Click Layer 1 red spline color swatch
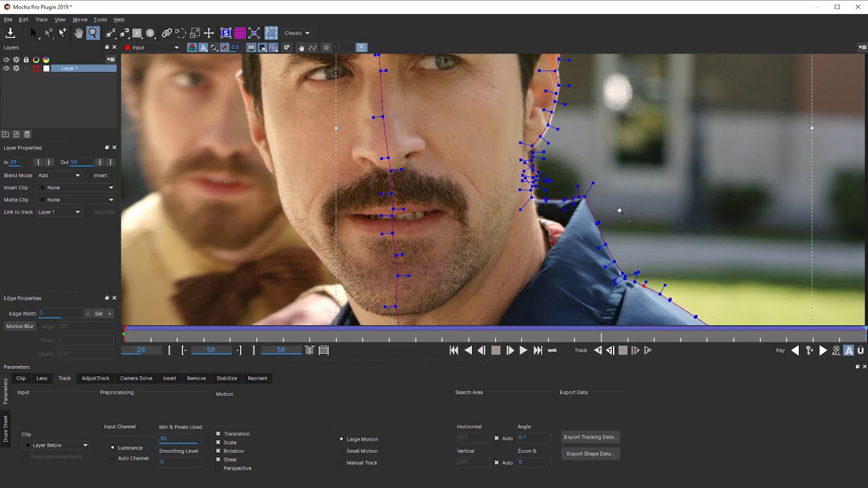The image size is (868, 488). coord(37,68)
